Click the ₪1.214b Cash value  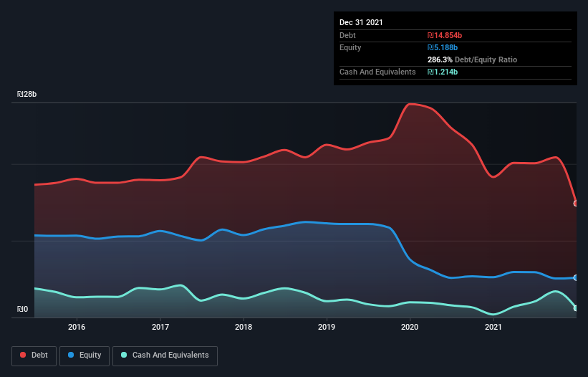pos(443,72)
